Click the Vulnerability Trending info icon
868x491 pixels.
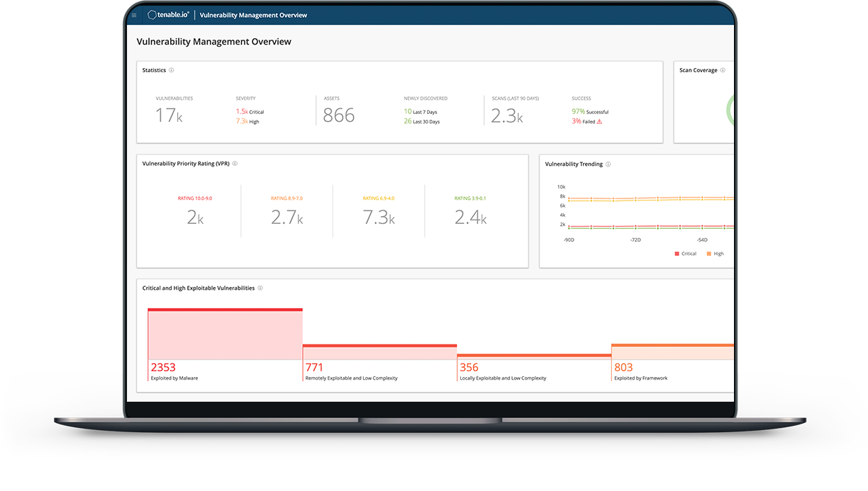608,164
